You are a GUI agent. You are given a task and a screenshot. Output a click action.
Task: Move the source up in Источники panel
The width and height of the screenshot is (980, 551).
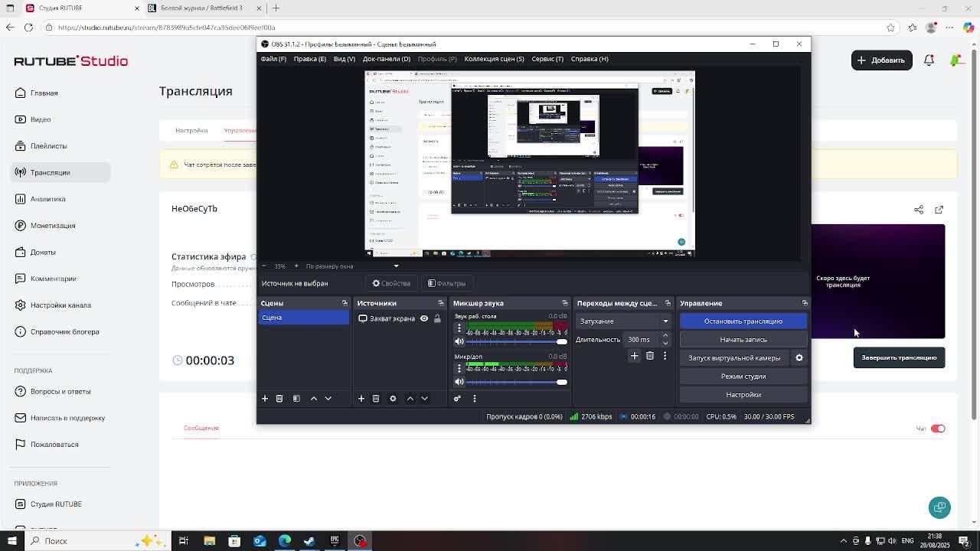(410, 399)
